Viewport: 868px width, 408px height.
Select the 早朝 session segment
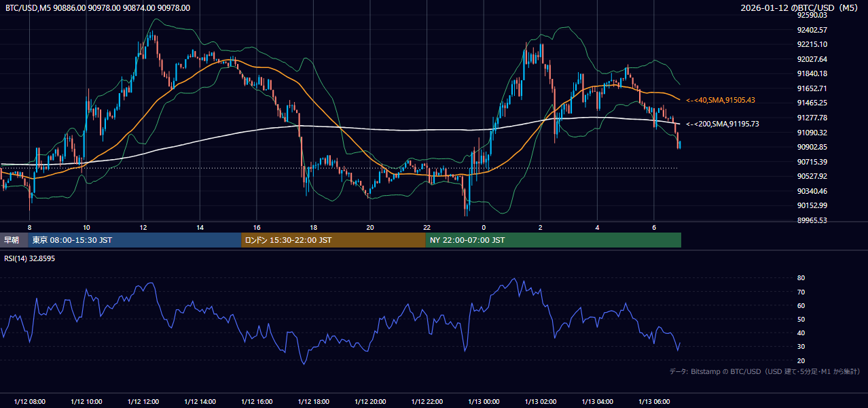click(14, 240)
